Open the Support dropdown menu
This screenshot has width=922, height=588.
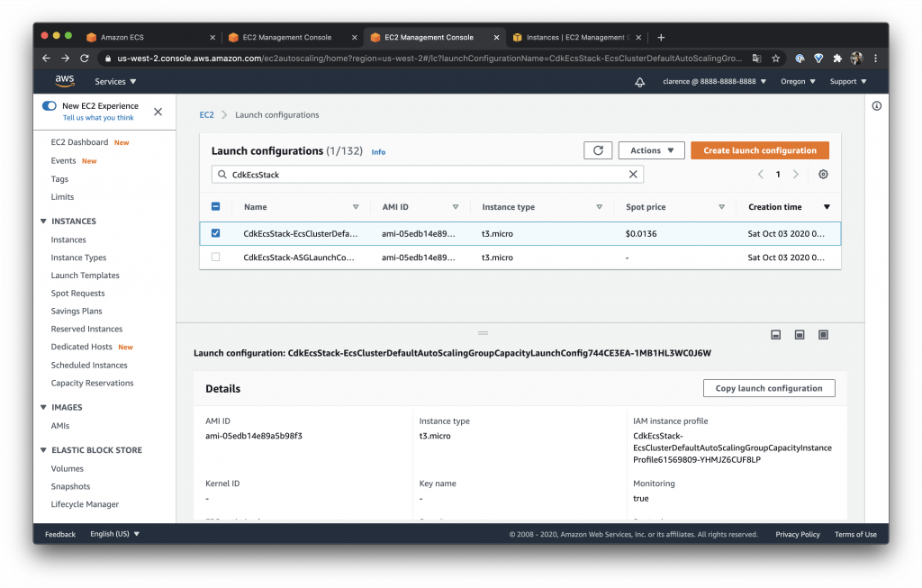(x=848, y=82)
